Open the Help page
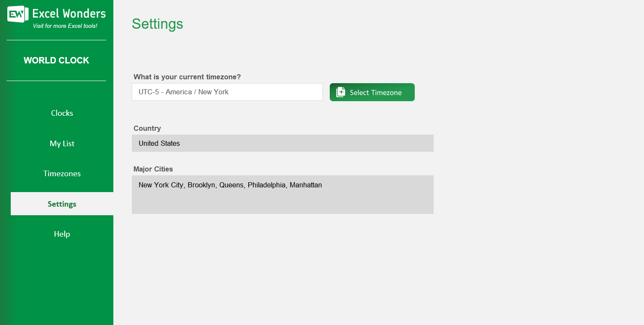The width and height of the screenshot is (644, 325). (x=62, y=234)
